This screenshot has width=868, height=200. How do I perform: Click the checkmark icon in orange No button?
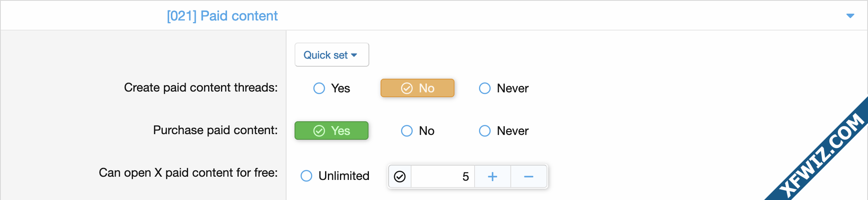pos(407,88)
